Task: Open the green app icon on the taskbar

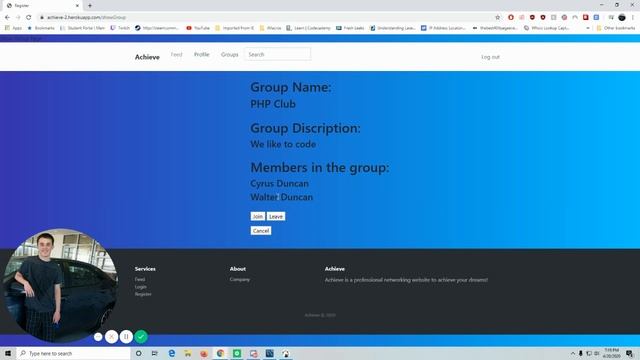Action: pos(237,353)
